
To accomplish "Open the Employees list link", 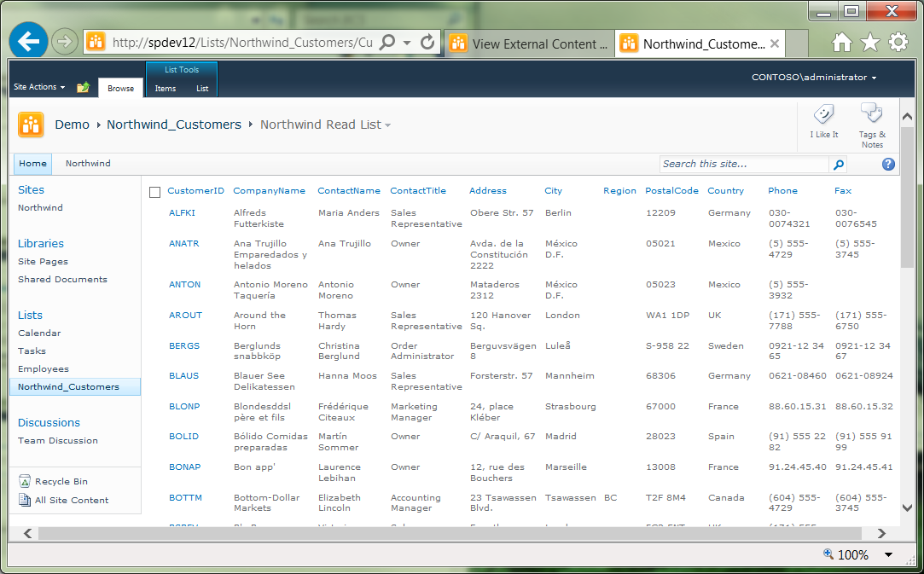I will click(44, 369).
